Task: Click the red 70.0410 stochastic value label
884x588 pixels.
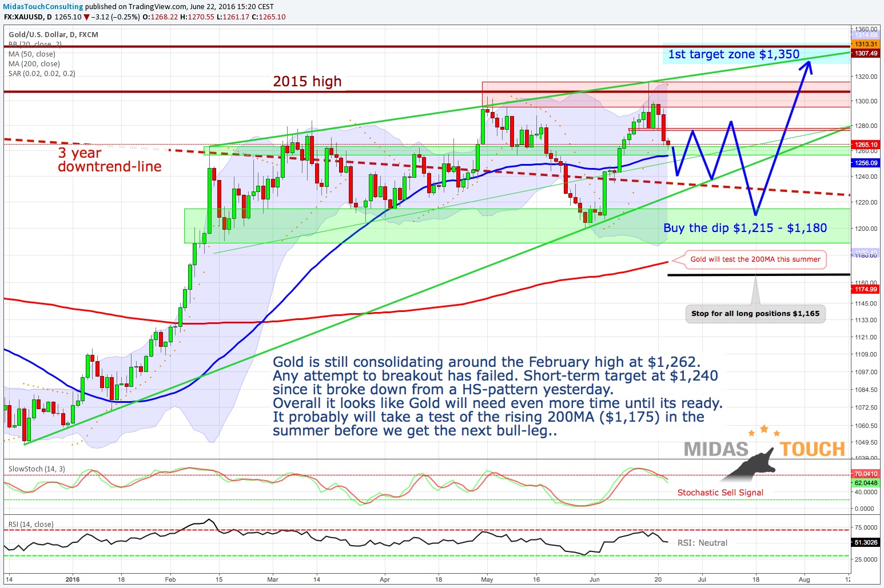Action: 866,474
